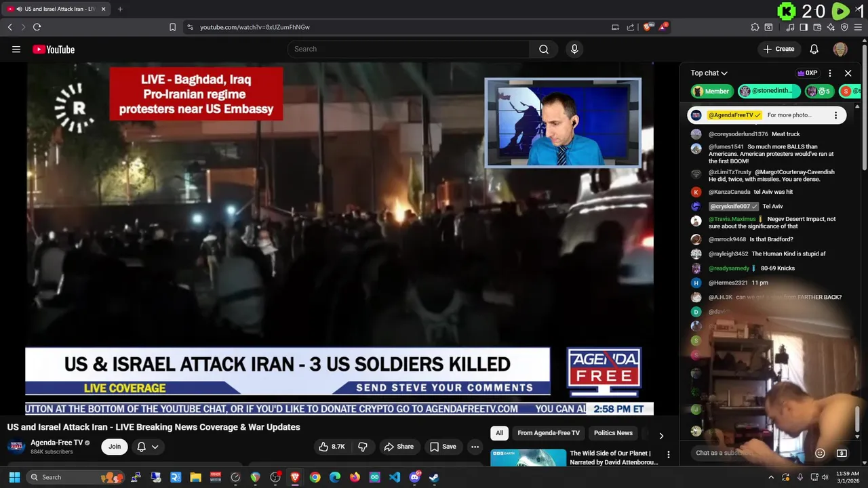
Task: Click the YouTube search magnifier button
Action: pos(543,49)
